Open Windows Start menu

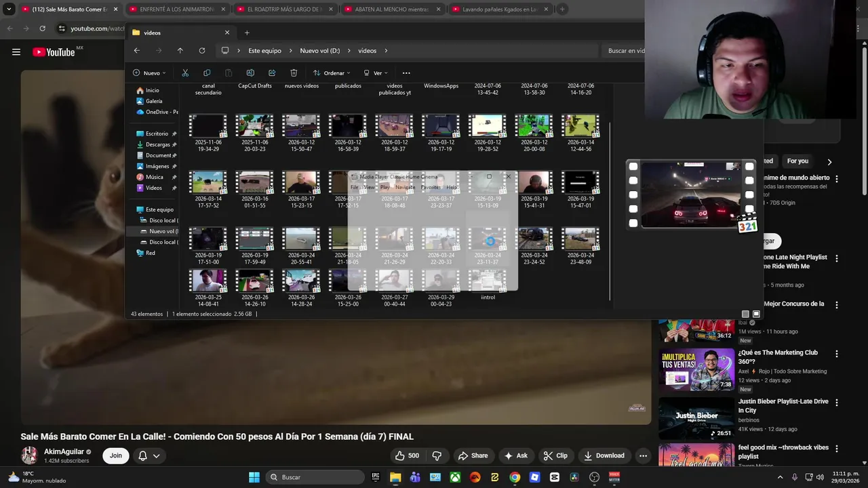point(254,477)
